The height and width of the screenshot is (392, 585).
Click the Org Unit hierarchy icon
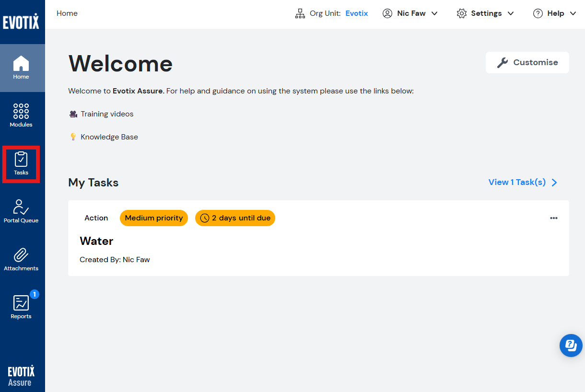(300, 13)
